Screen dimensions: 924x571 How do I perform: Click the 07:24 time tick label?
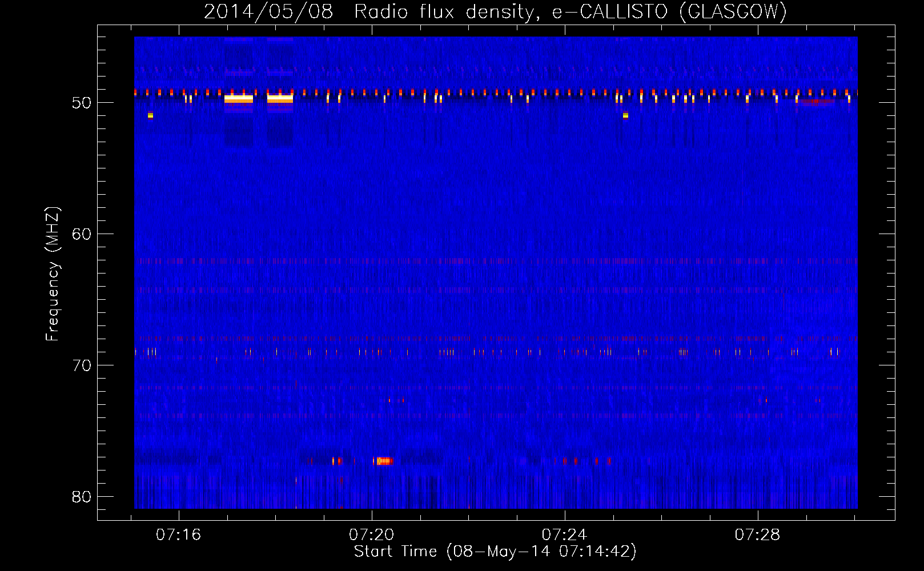[x=564, y=535]
